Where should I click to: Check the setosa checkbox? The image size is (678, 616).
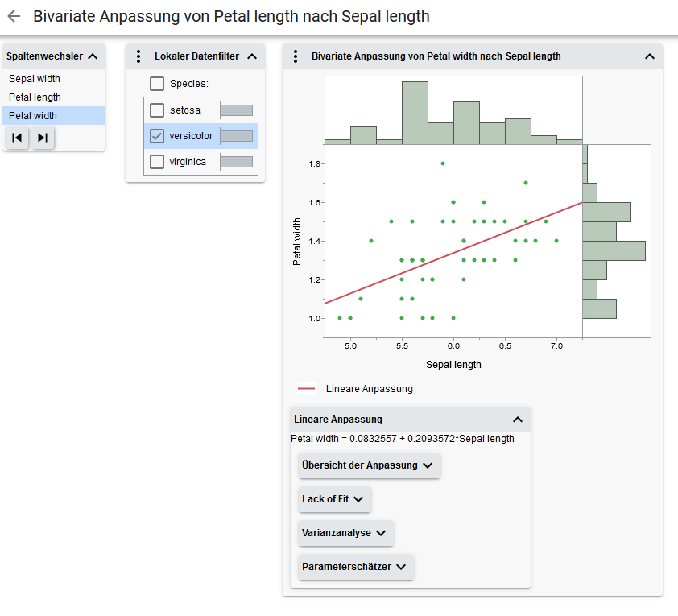point(157,110)
